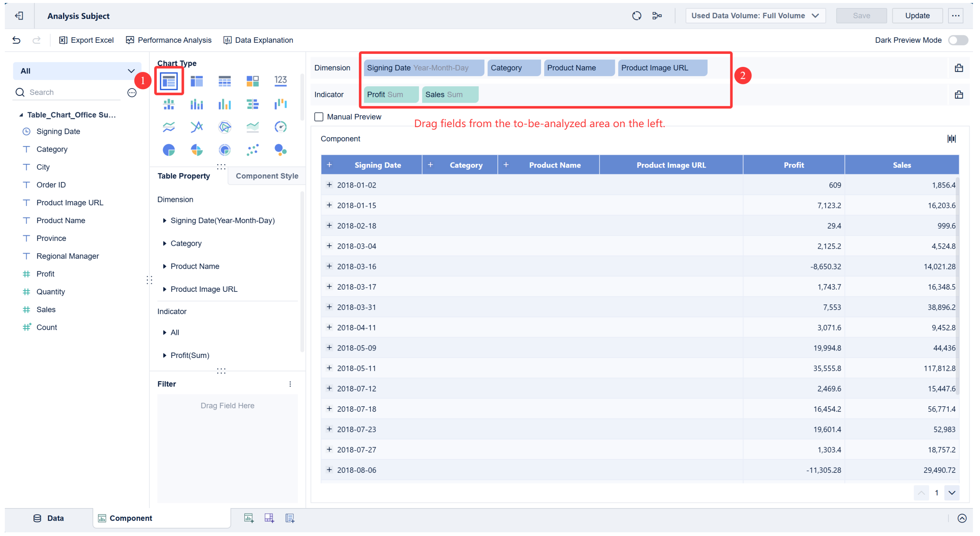Switch to the Data tab
The height and width of the screenshot is (536, 980).
(x=49, y=518)
